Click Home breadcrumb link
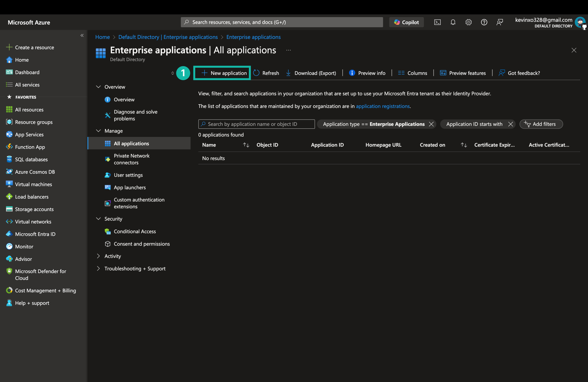The height and width of the screenshot is (382, 588). [102, 37]
